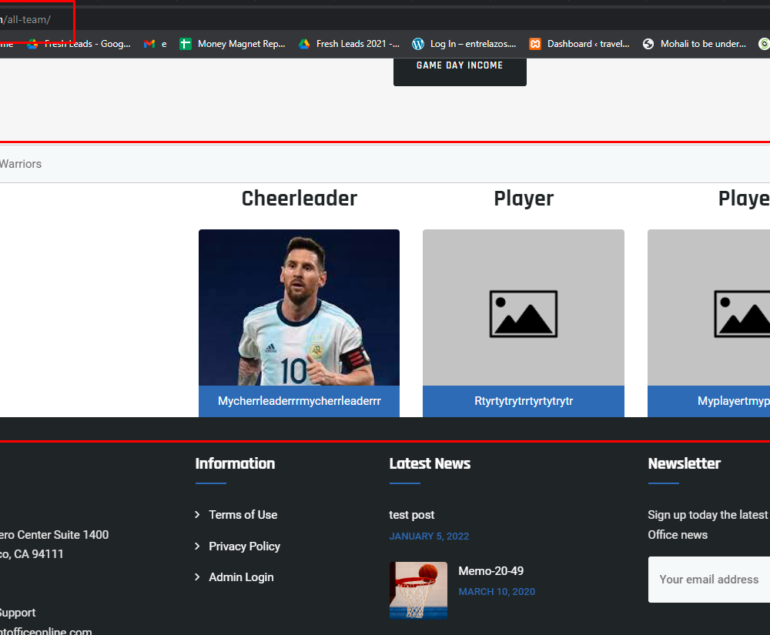Image resolution: width=770 pixels, height=635 pixels.
Task: Open Admin Login link
Action: click(241, 577)
